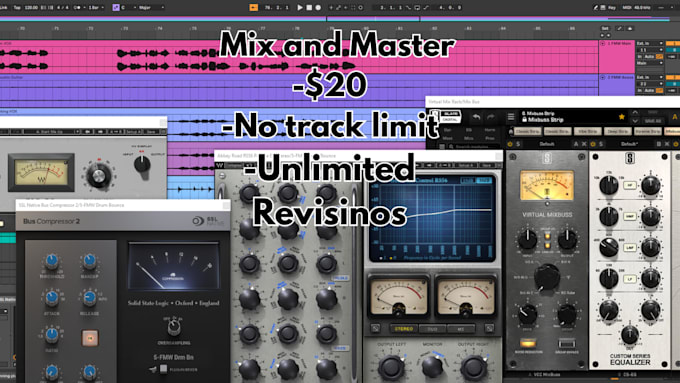Click the yellow favorite star icon
This screenshot has width=680, height=383.
pos(621,116)
